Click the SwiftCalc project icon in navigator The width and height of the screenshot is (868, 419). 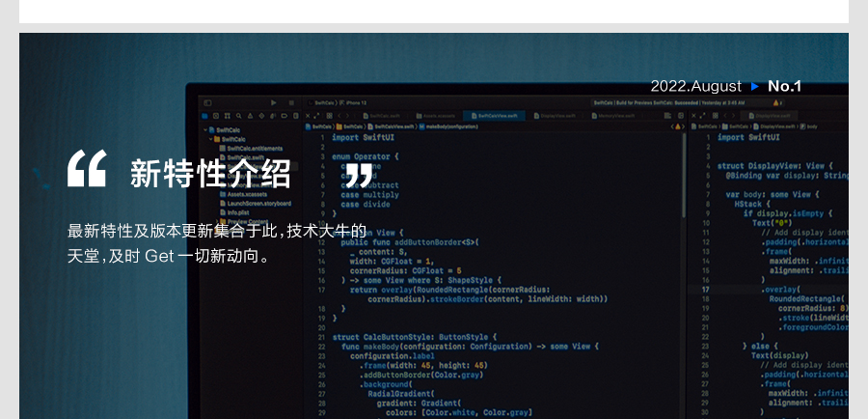pyautogui.click(x=210, y=129)
